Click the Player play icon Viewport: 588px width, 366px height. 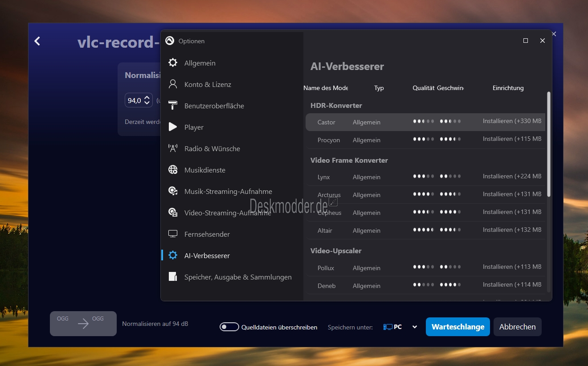click(x=173, y=127)
